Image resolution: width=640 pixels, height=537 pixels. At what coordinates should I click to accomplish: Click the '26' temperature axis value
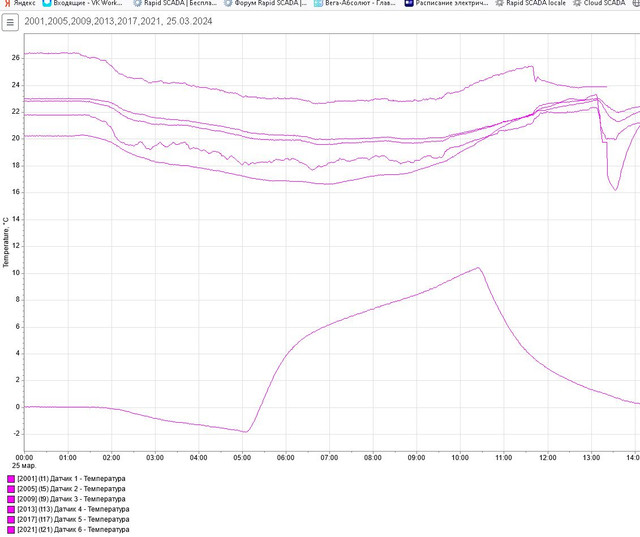16,58
